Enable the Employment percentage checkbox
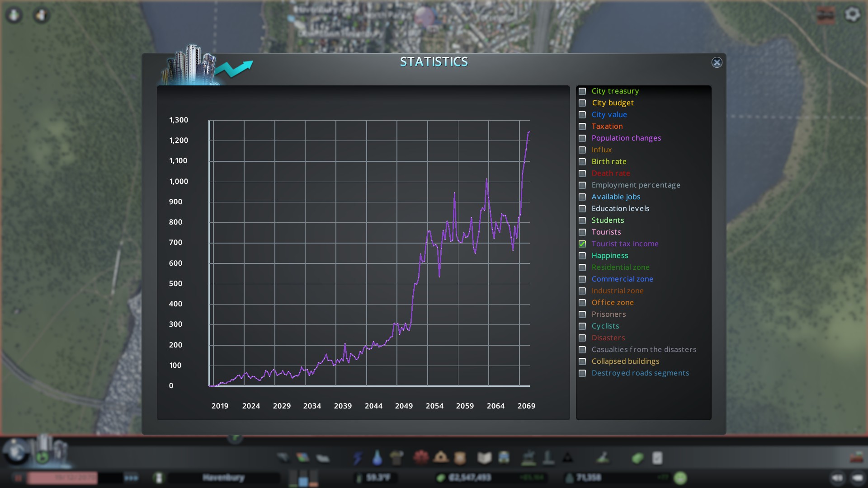 582,185
